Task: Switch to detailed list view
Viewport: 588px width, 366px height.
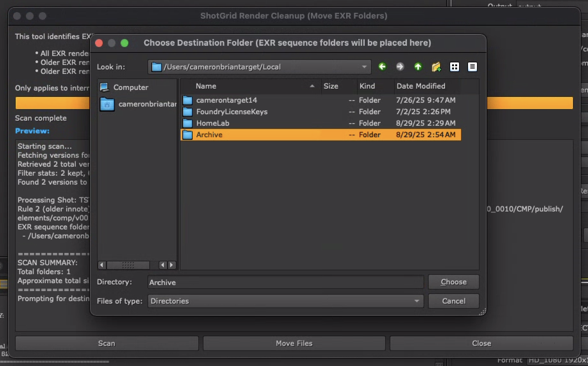Action: [x=472, y=67]
